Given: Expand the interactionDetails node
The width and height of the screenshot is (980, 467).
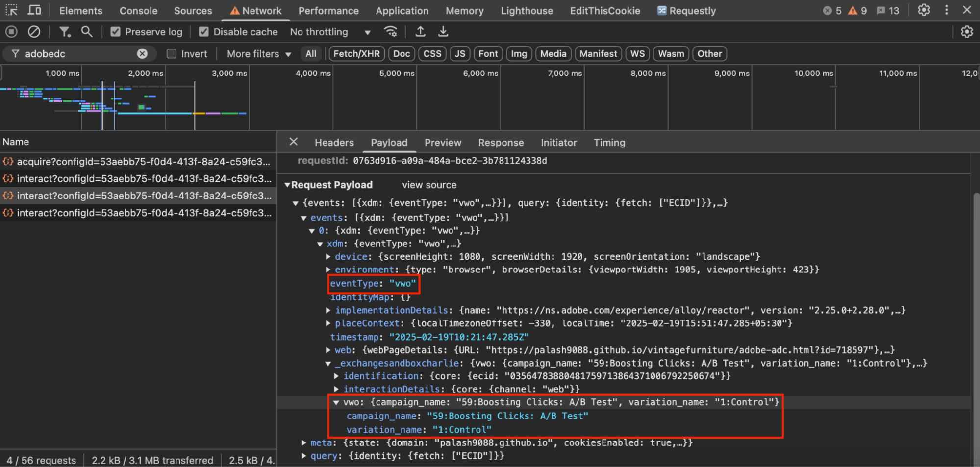Looking at the screenshot, I should pos(336,389).
